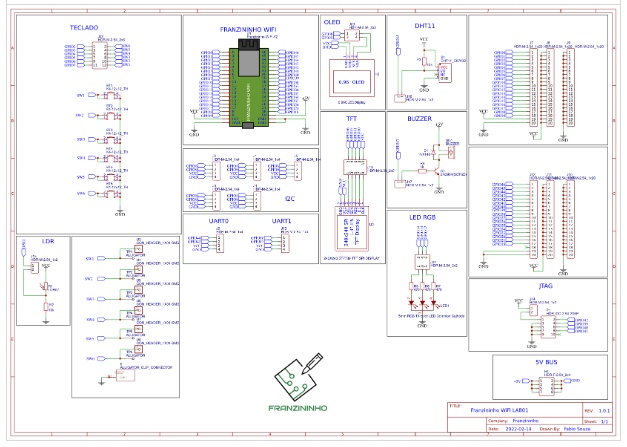Viewport: 627px width, 447px height.
Task: Select the UART1 header label
Action: [282, 219]
